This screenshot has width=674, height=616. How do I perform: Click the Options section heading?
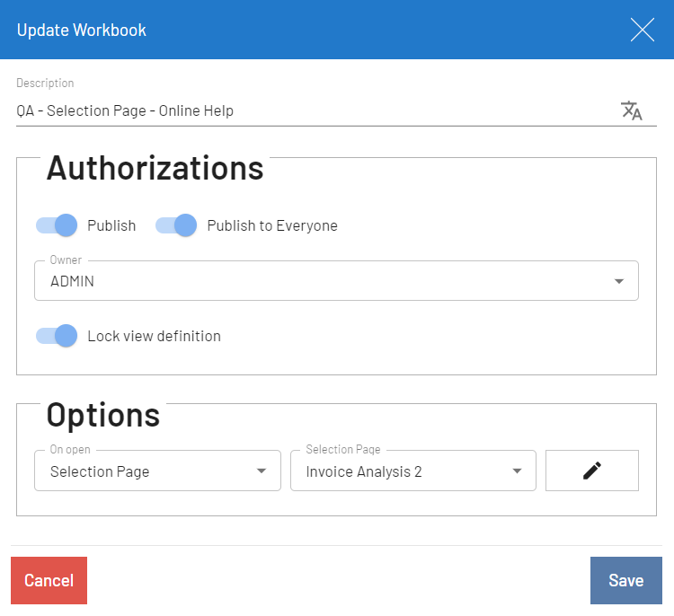(x=103, y=415)
